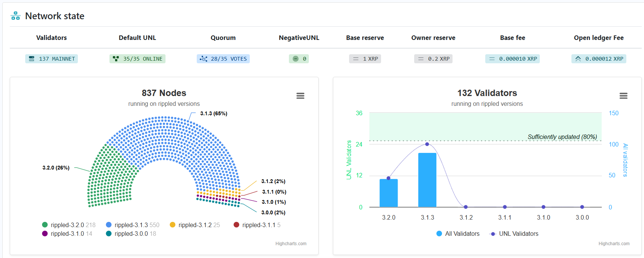Click the UNL point at 3.0.0
Image resolution: width=644 pixels, height=258 pixels.
pos(582,207)
